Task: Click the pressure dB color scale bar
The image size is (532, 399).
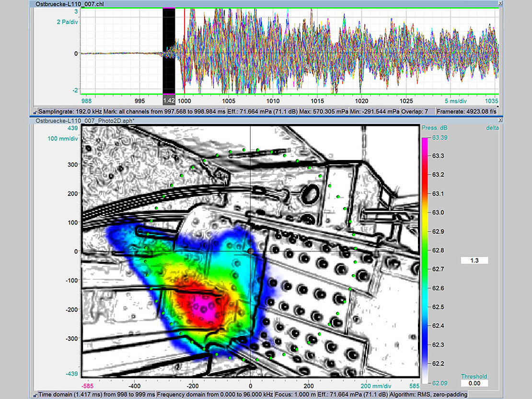Action: click(x=425, y=261)
